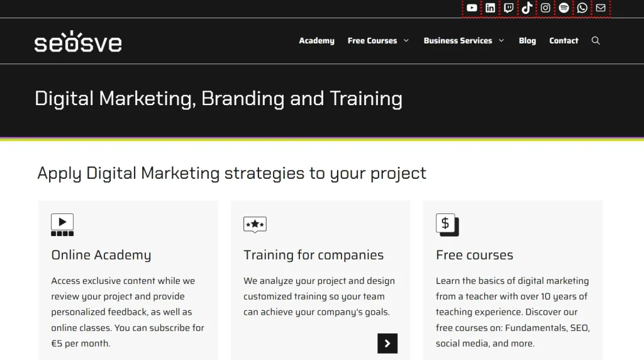The height and width of the screenshot is (360, 644).
Task: Open the search magnifier in navigation
Action: tap(596, 40)
